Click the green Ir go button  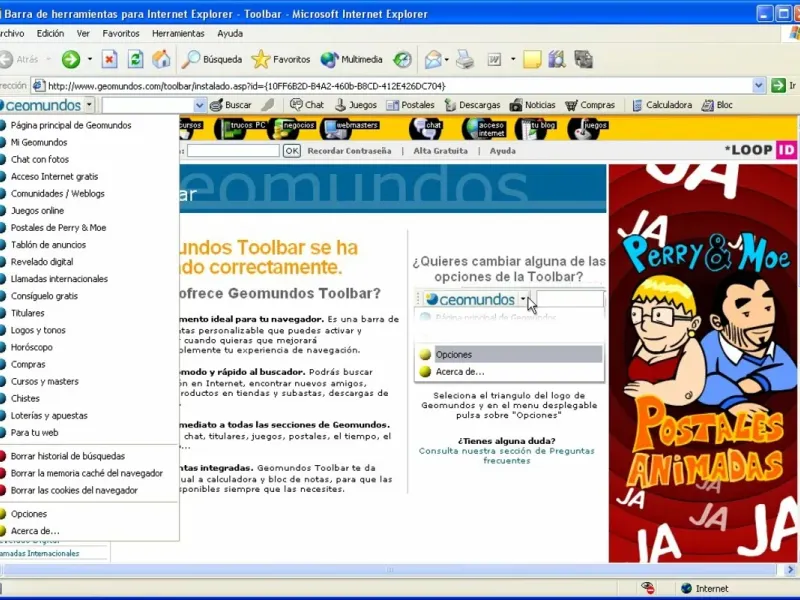pyautogui.click(x=784, y=86)
